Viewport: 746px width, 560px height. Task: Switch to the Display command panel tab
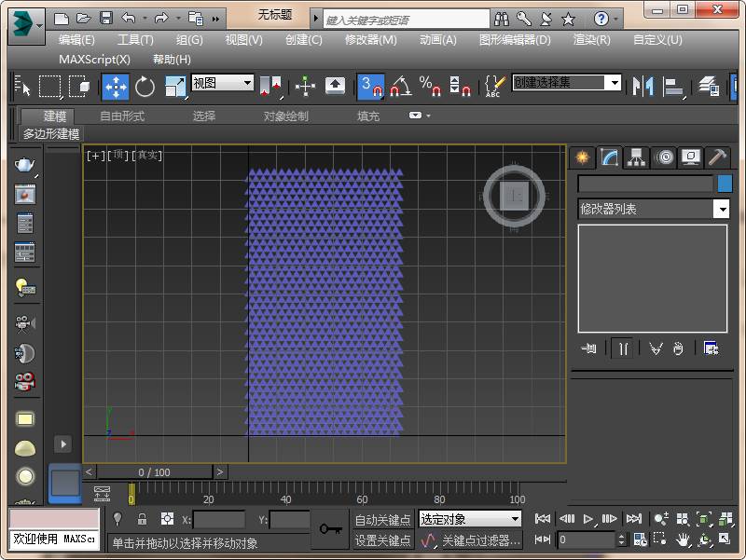pos(690,157)
